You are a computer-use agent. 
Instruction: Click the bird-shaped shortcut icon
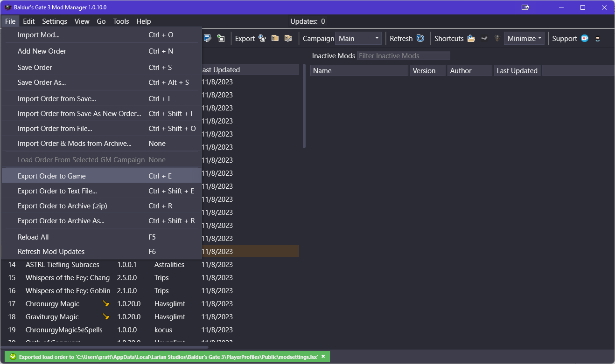click(484, 38)
